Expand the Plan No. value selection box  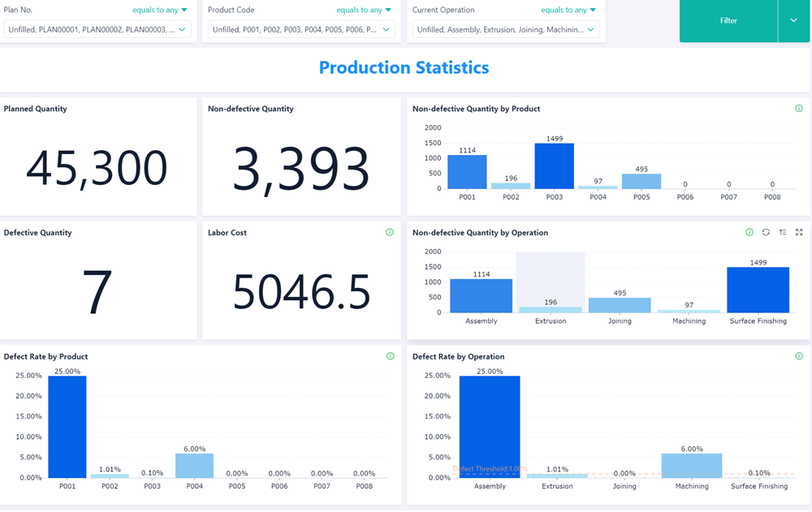(97, 30)
